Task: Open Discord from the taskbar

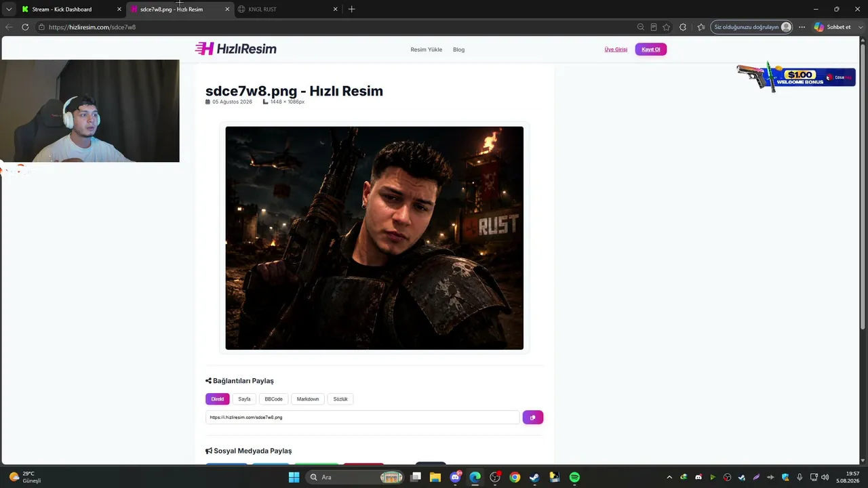Action: (x=456, y=477)
